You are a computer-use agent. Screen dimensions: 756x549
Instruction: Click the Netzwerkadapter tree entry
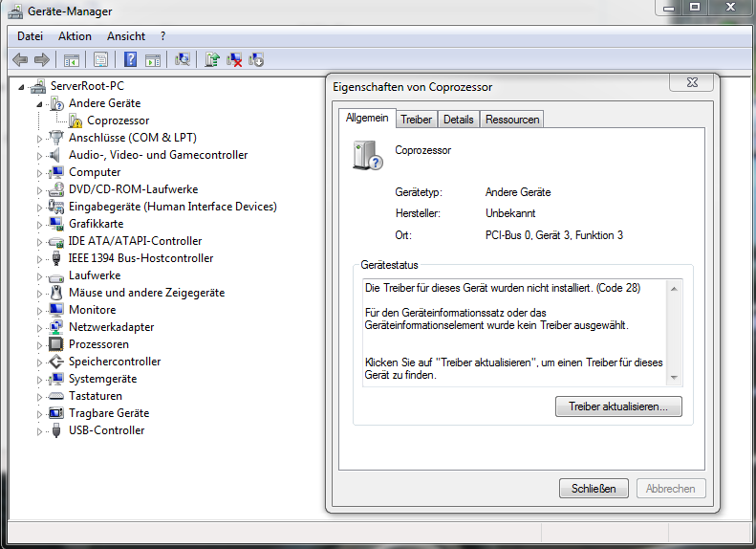coord(111,327)
